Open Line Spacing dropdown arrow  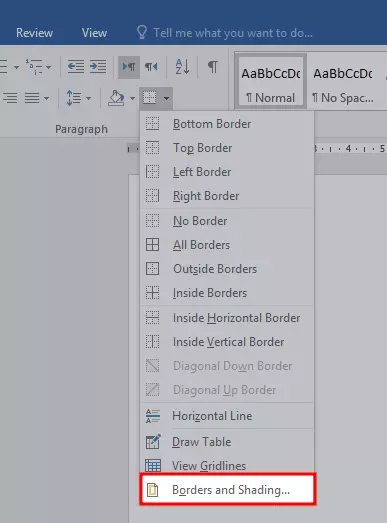pyautogui.click(x=88, y=98)
